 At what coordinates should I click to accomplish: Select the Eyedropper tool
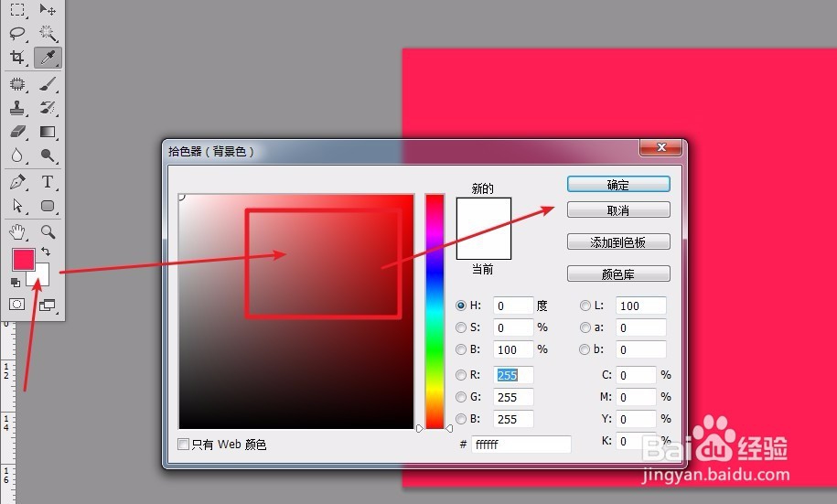click(x=48, y=57)
